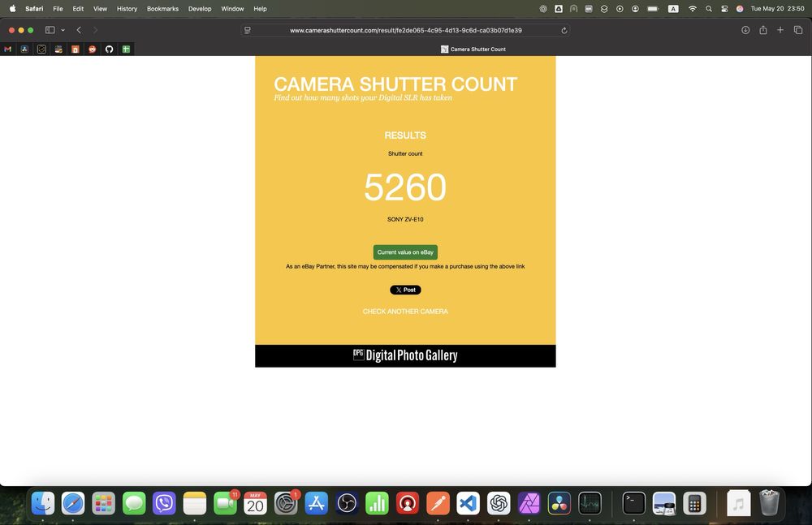Click the page settings icon in address bar
This screenshot has width=812, height=525.
click(248, 31)
